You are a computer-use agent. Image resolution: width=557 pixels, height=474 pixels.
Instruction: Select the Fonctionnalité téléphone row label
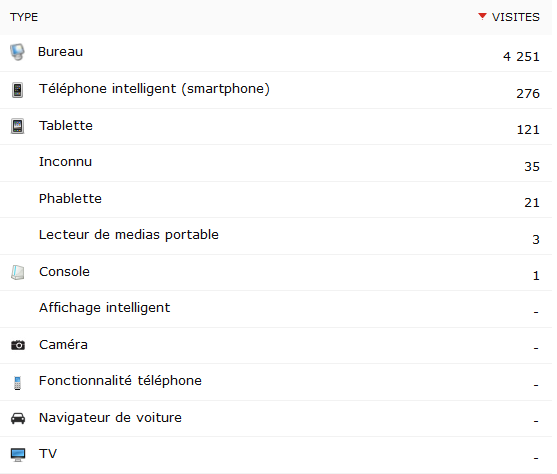(120, 381)
